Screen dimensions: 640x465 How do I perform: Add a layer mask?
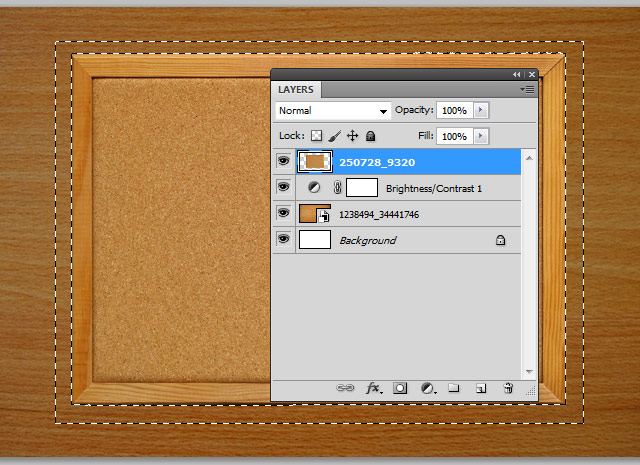coord(400,387)
